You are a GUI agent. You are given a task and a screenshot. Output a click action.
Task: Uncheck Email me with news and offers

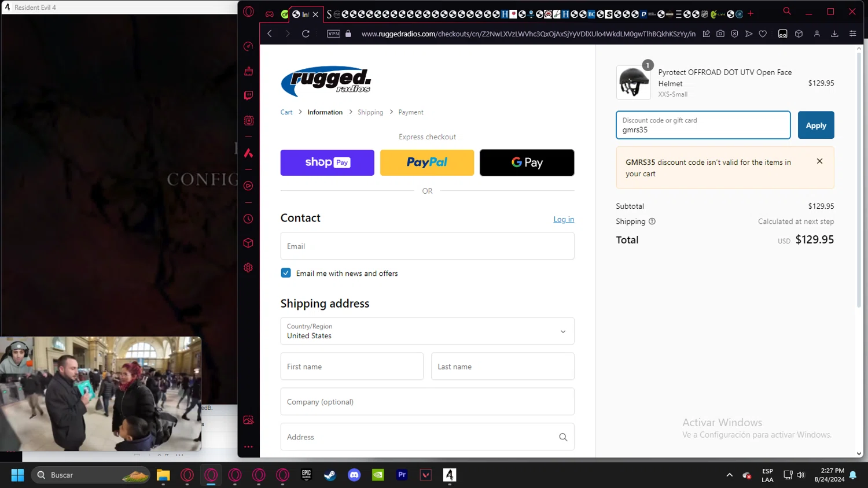click(286, 273)
